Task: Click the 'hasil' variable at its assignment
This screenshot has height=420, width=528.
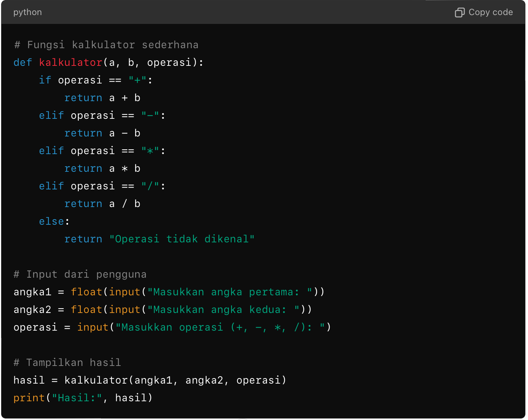Action: 29,380
